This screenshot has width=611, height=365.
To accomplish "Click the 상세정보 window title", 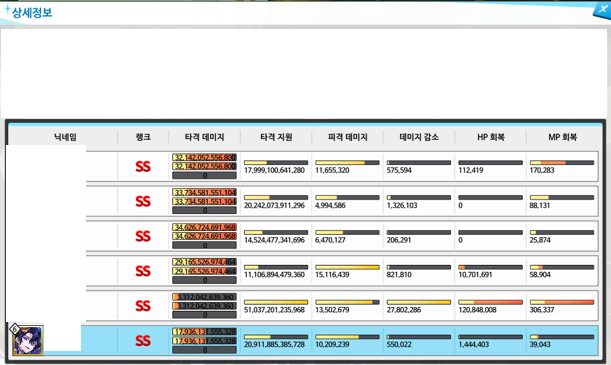I will click(x=32, y=12).
